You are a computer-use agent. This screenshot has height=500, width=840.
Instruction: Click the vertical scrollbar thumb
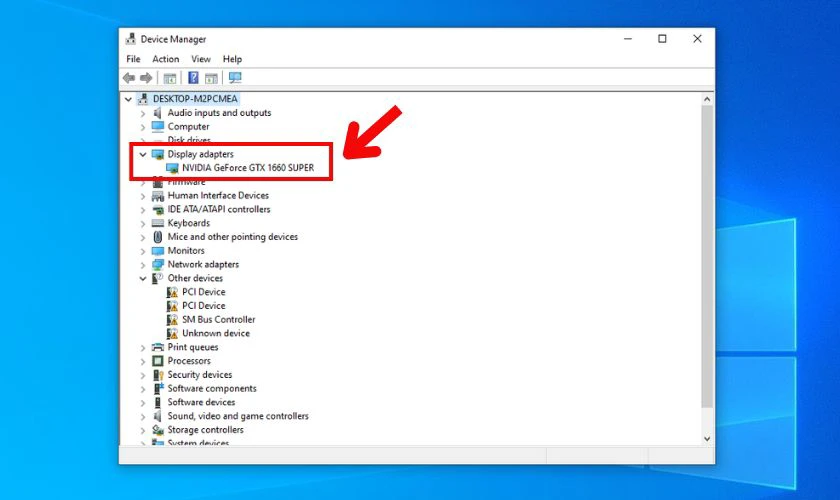coord(707,256)
